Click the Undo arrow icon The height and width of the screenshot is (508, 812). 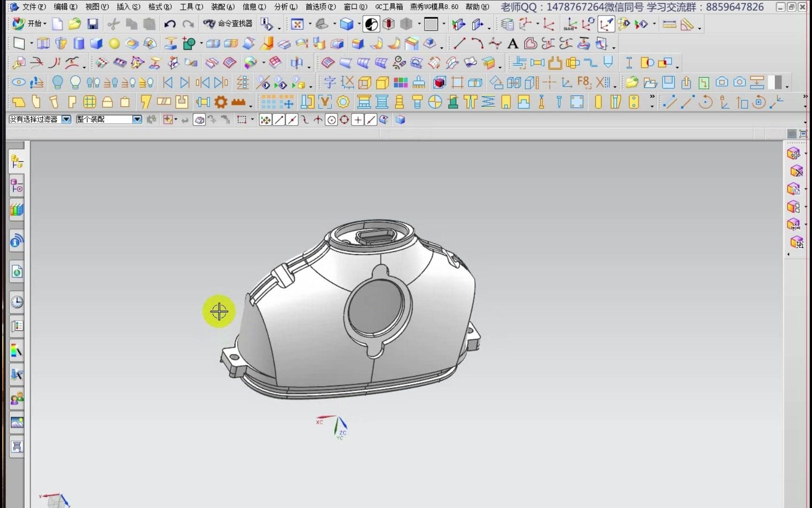170,24
